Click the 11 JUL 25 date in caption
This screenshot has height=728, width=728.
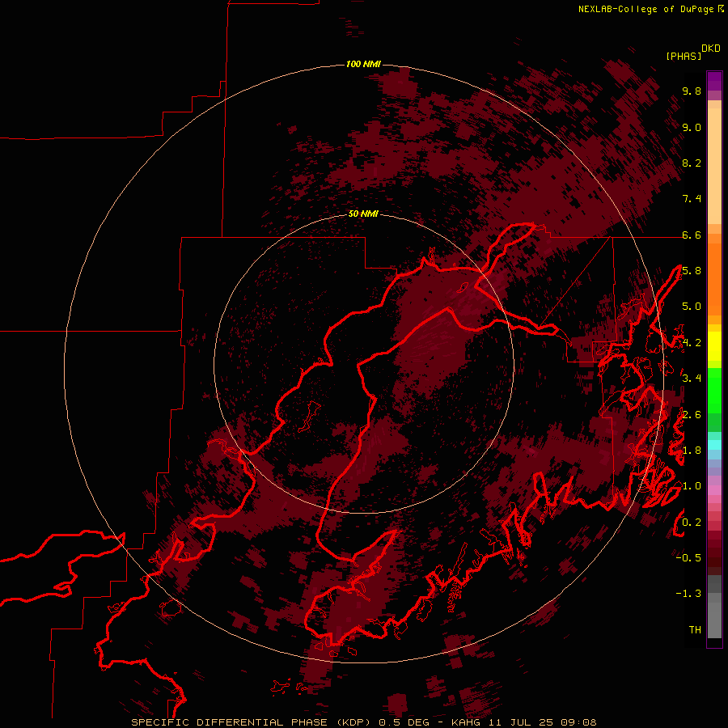[x=521, y=722]
